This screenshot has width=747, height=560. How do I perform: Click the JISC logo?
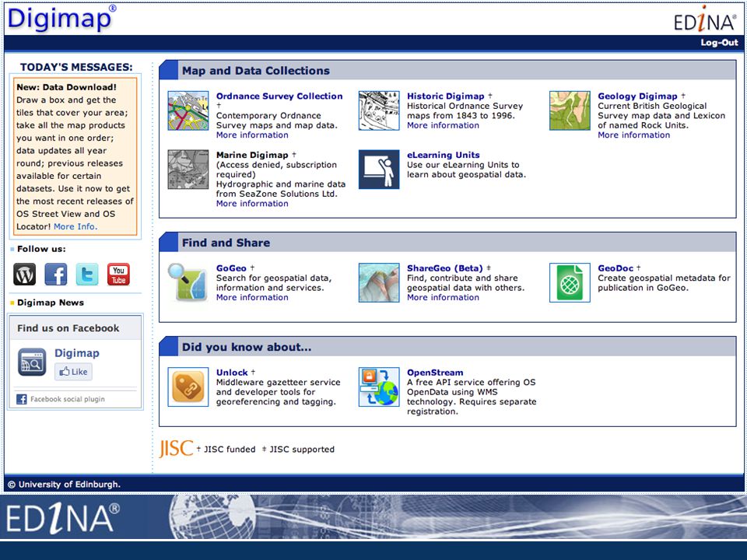click(x=176, y=448)
